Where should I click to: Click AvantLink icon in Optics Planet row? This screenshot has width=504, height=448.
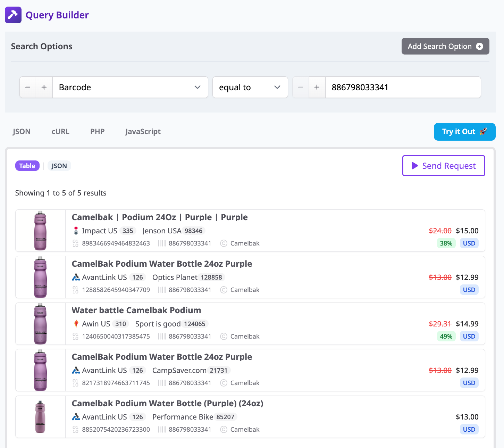pos(76,277)
